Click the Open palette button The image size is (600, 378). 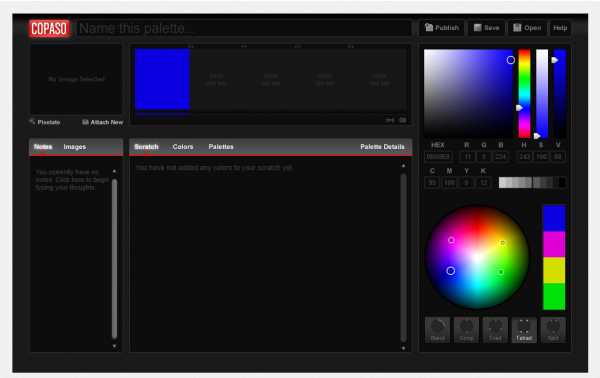pos(527,28)
